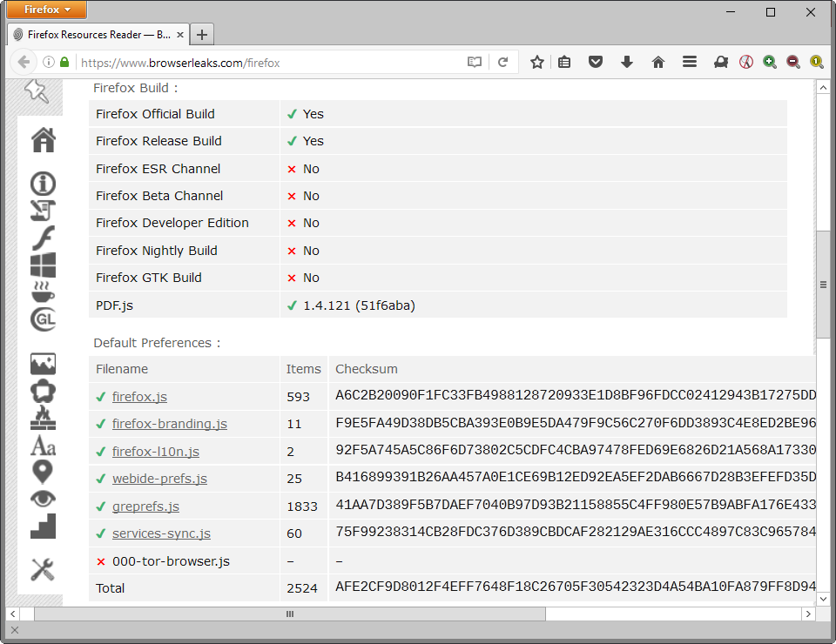Screen dimensions: 836x644
Task: Close the Firefox Resources Reader tab
Action: [180, 35]
